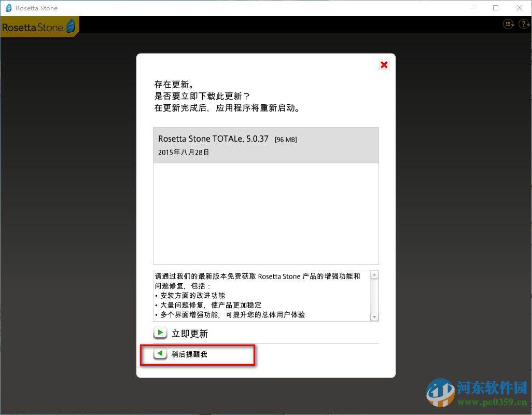The height and width of the screenshot is (415, 532).
Task: Open the dropdown arrow next to the help icon
Action: tap(529, 24)
